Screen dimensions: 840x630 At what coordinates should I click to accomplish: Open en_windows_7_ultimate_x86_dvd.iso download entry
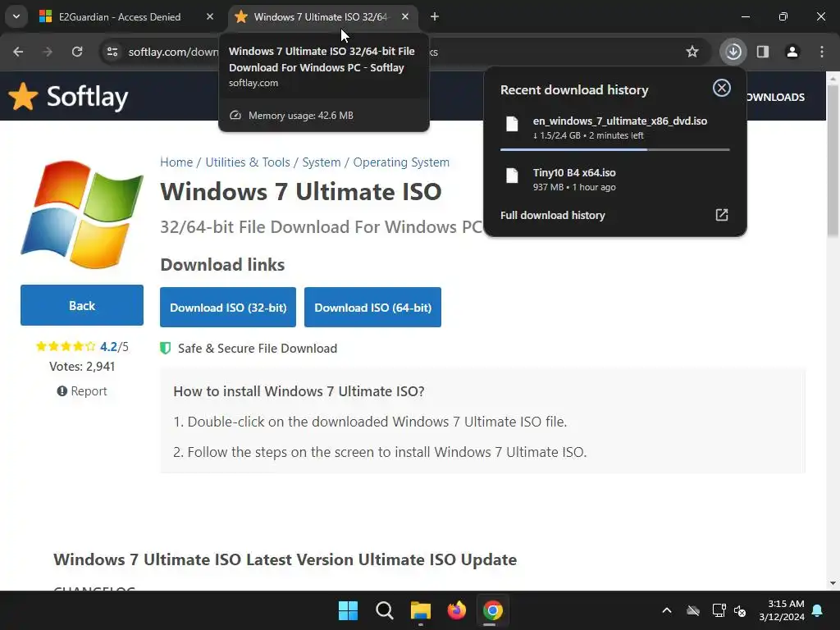(615, 128)
